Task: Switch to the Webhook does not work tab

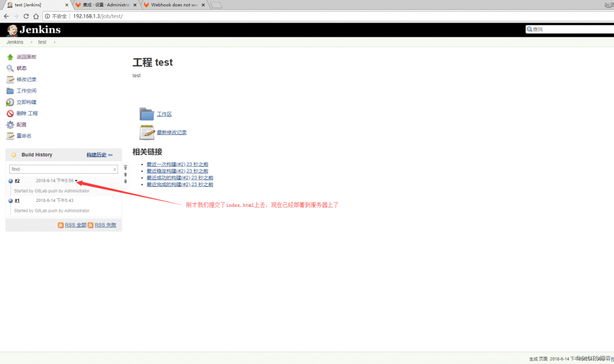Action: coord(175,5)
